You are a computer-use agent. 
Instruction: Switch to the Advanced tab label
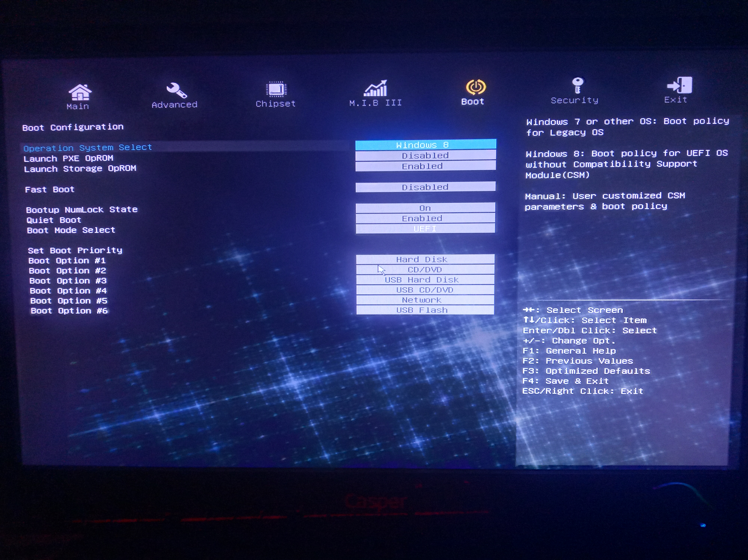tap(174, 105)
